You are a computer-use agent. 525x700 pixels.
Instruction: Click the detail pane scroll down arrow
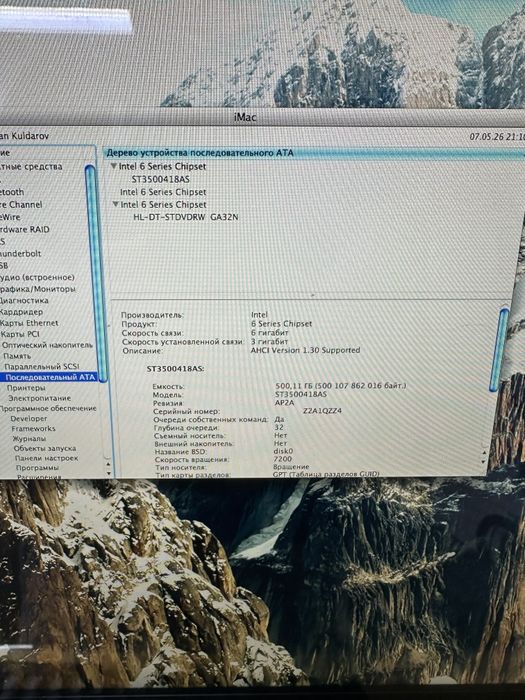[x=484, y=460]
